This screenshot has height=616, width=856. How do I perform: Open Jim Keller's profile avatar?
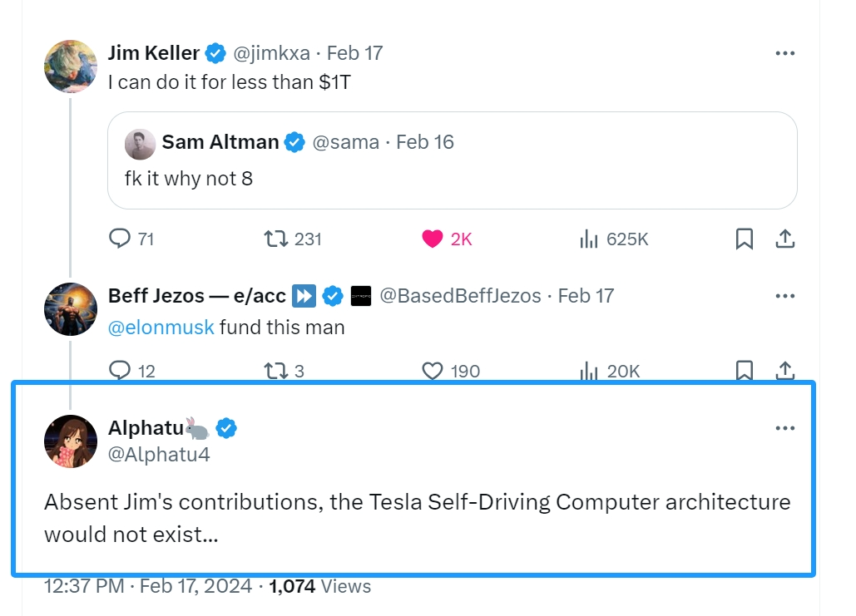click(71, 67)
